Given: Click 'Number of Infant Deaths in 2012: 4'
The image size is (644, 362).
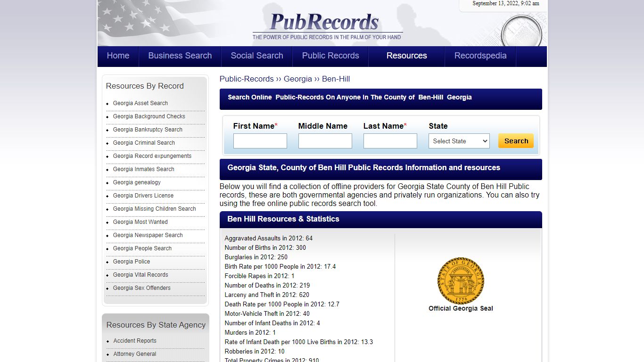Looking at the screenshot, I should (272, 323).
